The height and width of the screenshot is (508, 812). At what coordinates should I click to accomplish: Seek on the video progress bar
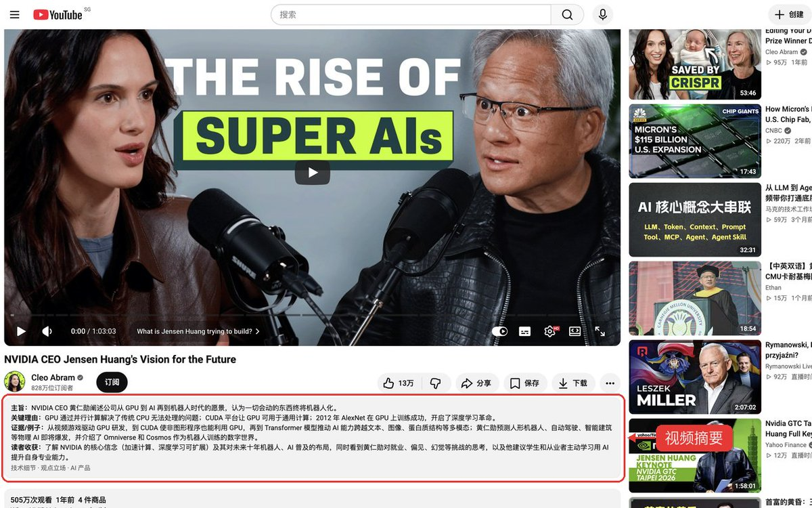pyautogui.click(x=312, y=315)
